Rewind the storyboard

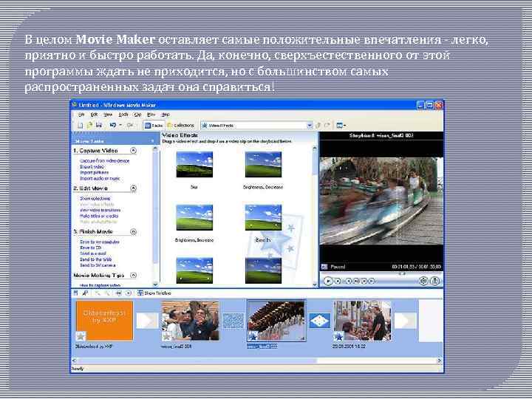tap(119, 293)
